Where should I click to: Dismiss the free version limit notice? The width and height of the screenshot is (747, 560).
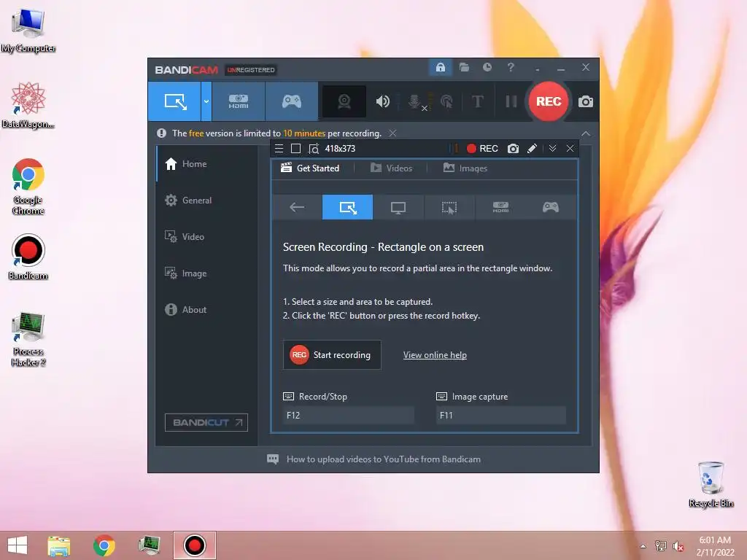click(392, 133)
